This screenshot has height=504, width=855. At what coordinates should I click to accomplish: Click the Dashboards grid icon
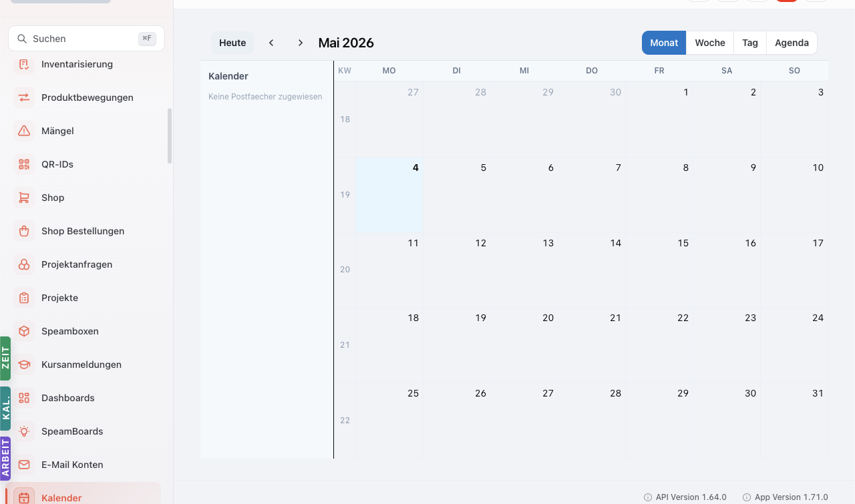point(24,398)
